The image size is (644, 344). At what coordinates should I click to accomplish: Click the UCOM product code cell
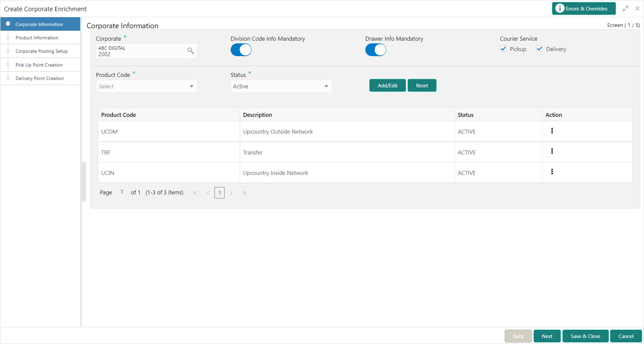point(169,132)
